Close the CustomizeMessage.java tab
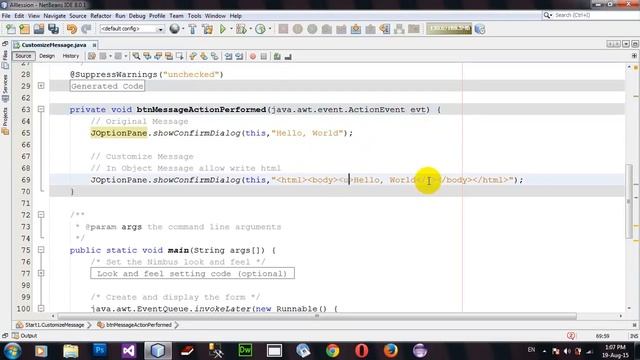The width and height of the screenshot is (640, 360). (94, 45)
